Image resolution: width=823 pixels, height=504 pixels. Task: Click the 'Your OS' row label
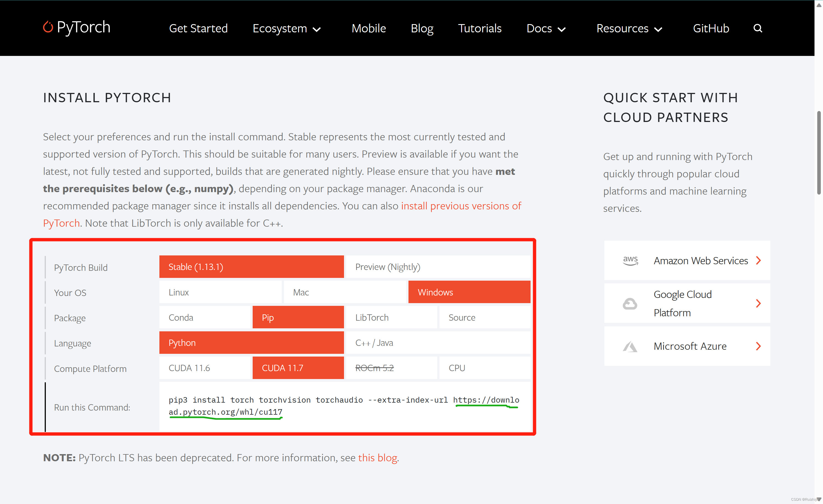pyautogui.click(x=70, y=293)
